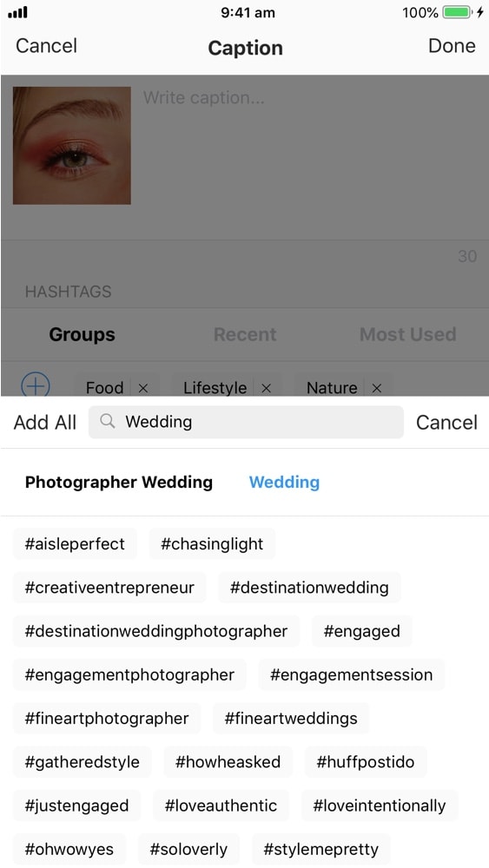
Task: Tap the plus icon to add group
Action: tap(36, 385)
